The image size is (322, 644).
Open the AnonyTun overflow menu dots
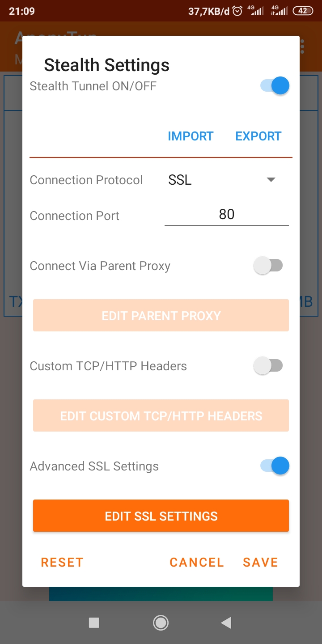tap(302, 46)
